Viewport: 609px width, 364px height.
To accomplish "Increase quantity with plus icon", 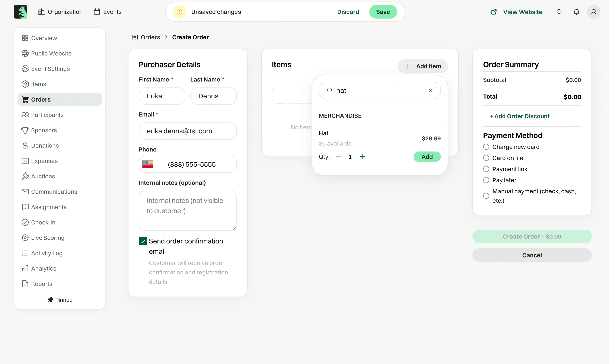I will click(362, 157).
